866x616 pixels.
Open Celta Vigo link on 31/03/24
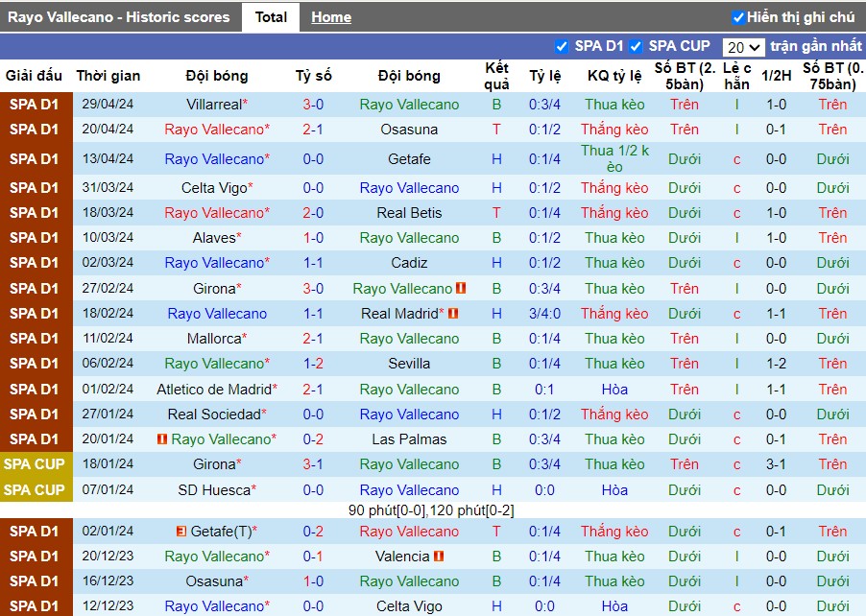click(x=214, y=188)
